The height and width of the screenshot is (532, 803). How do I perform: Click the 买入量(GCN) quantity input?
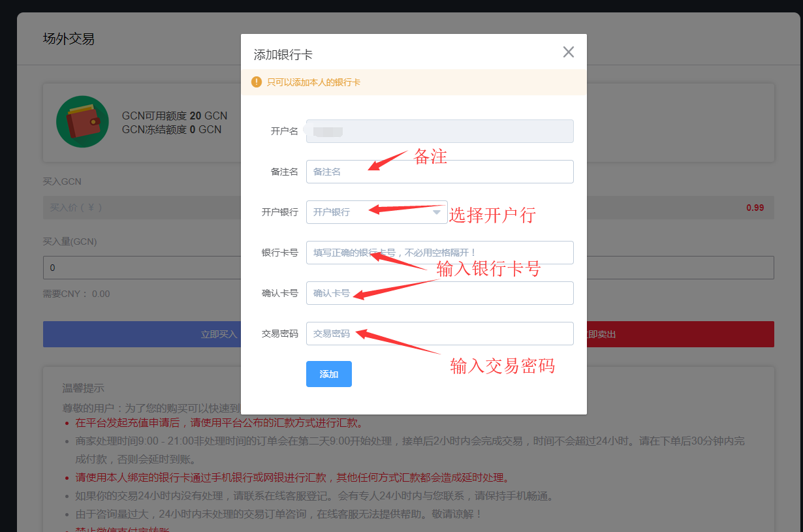(x=142, y=268)
